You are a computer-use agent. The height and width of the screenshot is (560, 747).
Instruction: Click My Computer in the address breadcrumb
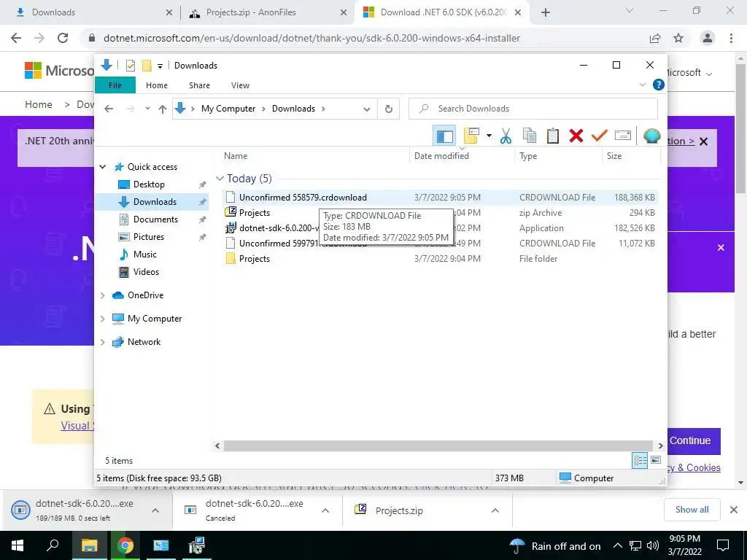pos(228,109)
